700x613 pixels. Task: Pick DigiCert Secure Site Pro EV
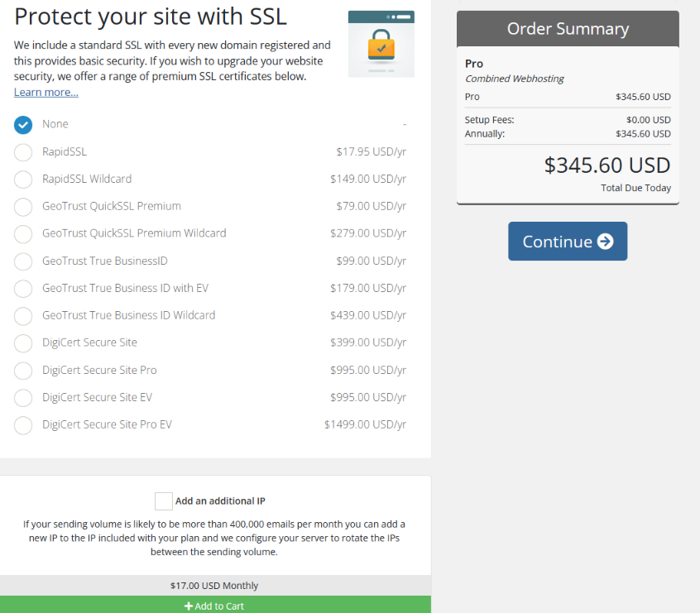pos(23,425)
